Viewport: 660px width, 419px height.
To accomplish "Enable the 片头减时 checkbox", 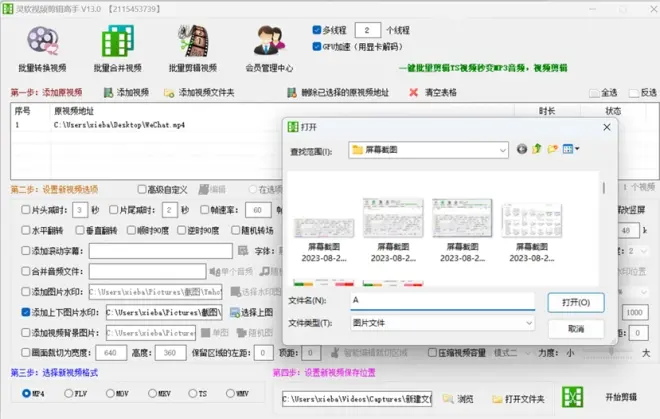I will pyautogui.click(x=26, y=210).
